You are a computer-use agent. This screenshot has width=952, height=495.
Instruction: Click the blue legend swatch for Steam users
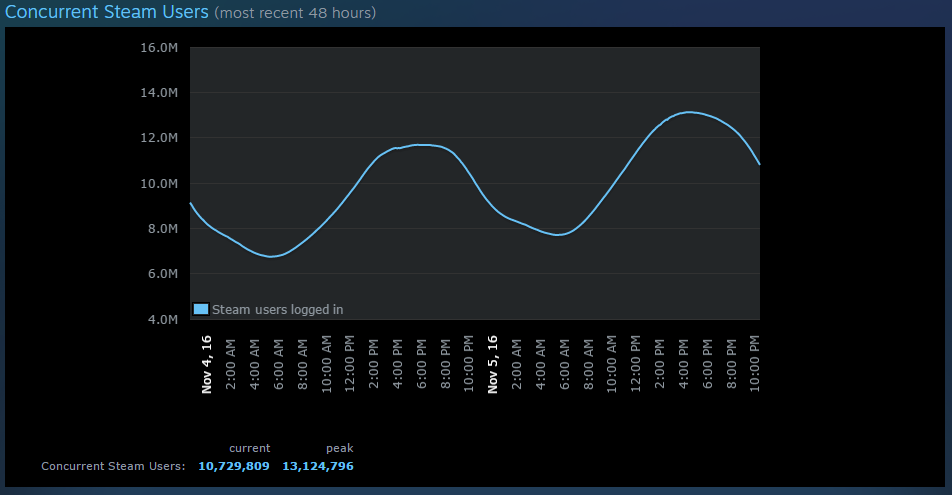(200, 309)
